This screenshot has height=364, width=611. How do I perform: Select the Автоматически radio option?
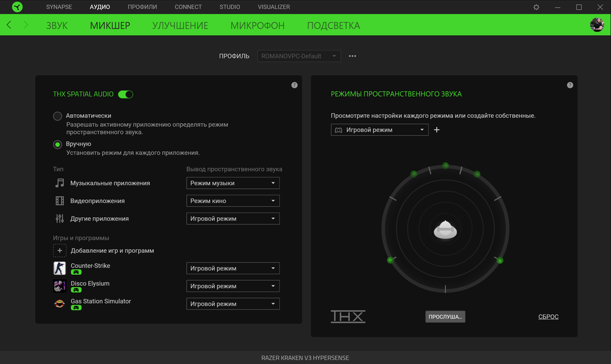click(x=57, y=116)
